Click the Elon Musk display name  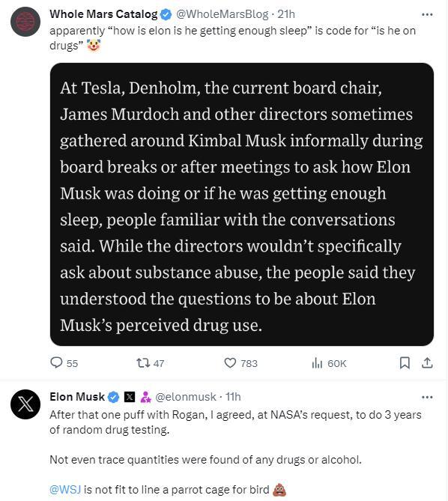pos(77,397)
